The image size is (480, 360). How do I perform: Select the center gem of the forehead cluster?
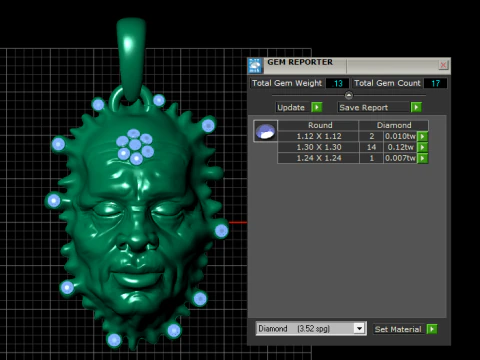pos(135,145)
